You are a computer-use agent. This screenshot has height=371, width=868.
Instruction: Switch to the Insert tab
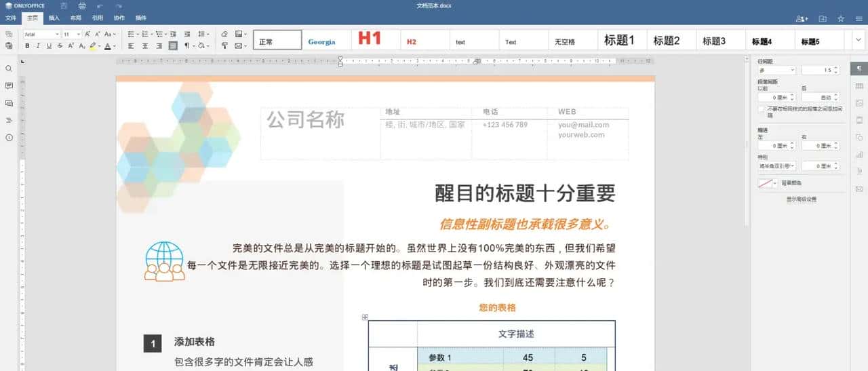tap(54, 18)
